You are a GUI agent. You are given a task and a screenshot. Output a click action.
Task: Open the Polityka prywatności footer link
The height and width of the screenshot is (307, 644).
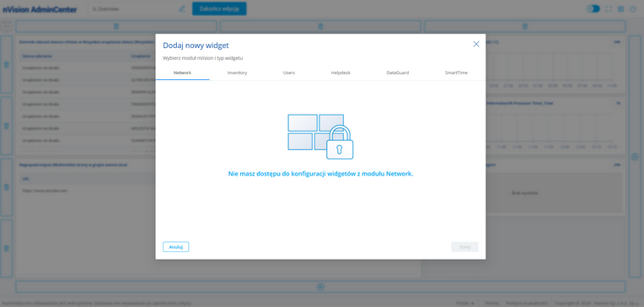[x=527, y=303]
